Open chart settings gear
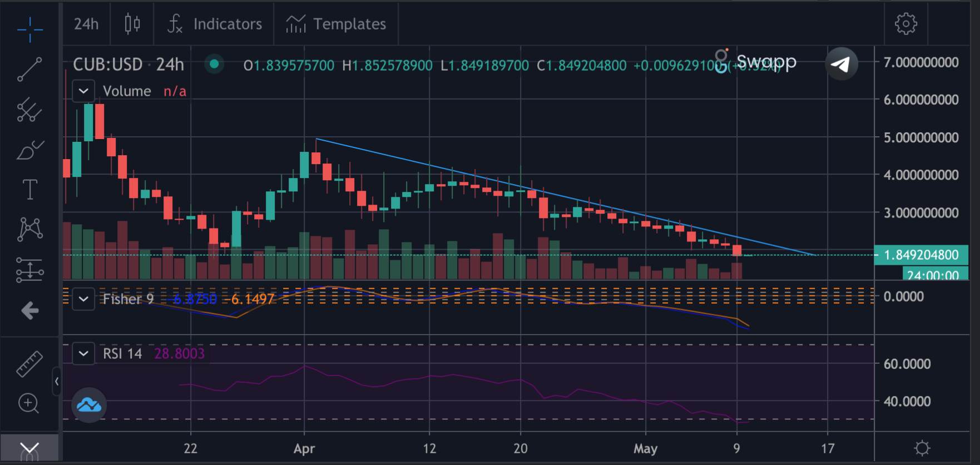 point(906,24)
